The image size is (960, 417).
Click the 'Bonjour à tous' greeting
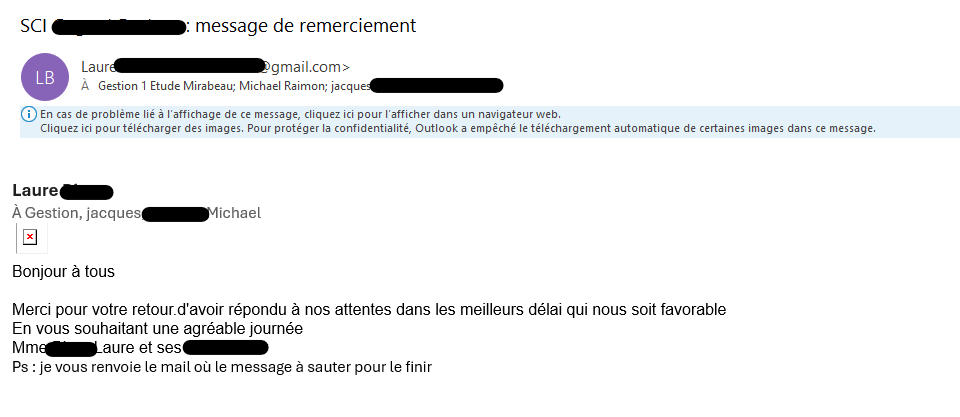click(63, 271)
